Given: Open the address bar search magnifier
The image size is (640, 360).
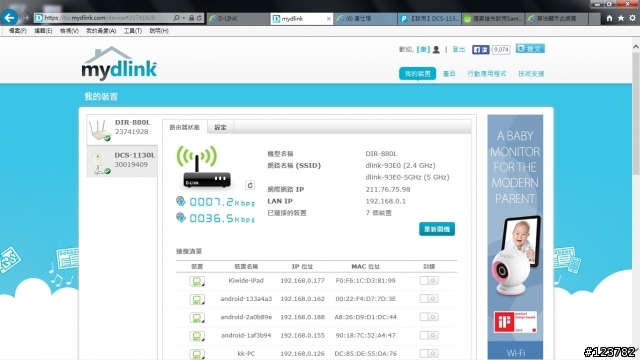Looking at the screenshot, I should (x=176, y=18).
